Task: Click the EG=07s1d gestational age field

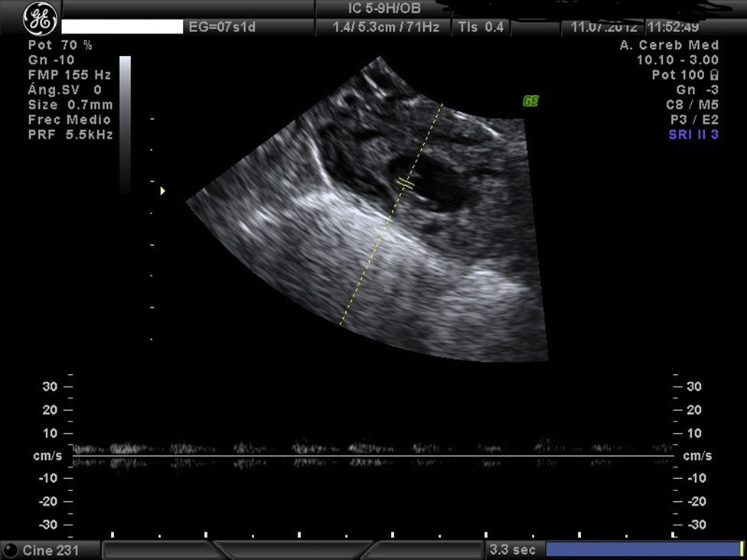Action: pos(222,28)
